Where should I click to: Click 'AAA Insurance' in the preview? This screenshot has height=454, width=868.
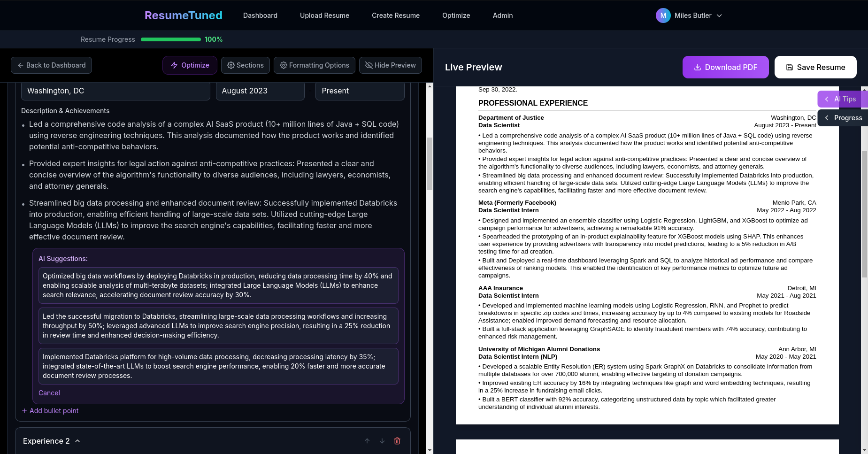point(500,288)
